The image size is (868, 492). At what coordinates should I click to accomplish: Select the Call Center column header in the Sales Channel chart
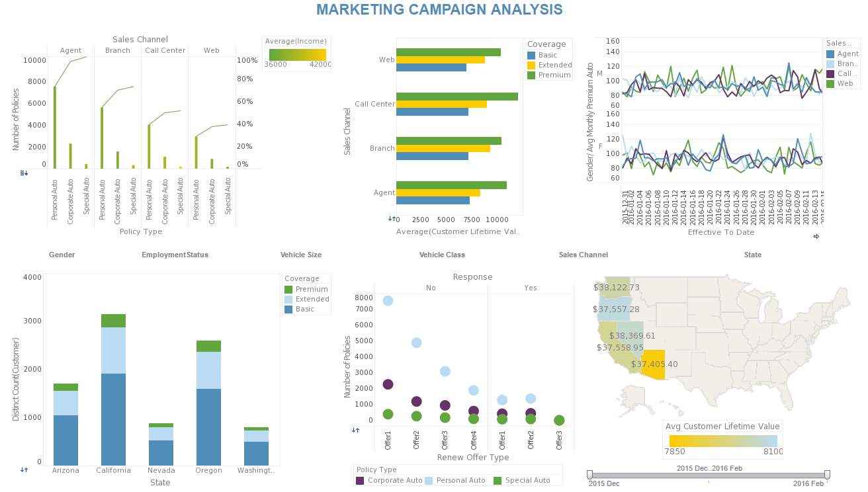(x=165, y=50)
